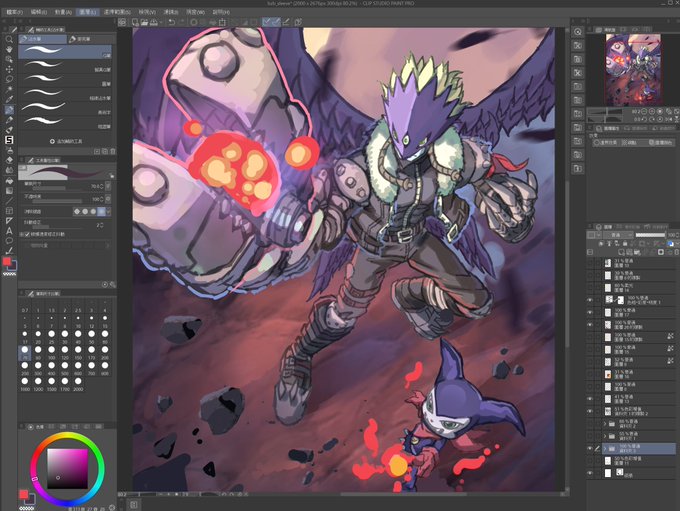680x511 pixels.
Task: Click Open file icon in command bar
Action: tap(144, 22)
